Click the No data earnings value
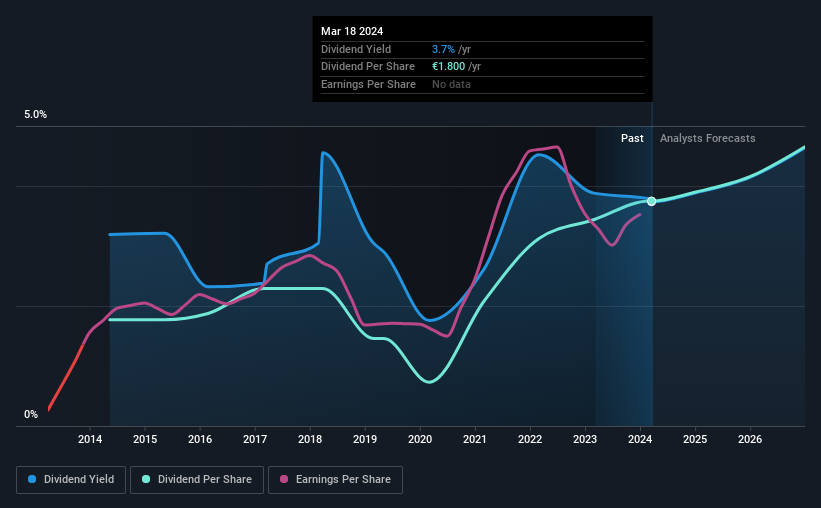The image size is (821, 508). [x=451, y=84]
